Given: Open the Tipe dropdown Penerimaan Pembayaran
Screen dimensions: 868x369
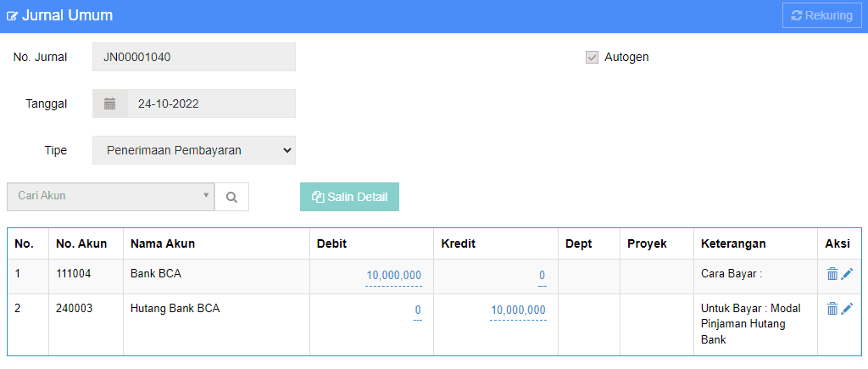Looking at the screenshot, I should pos(194,150).
